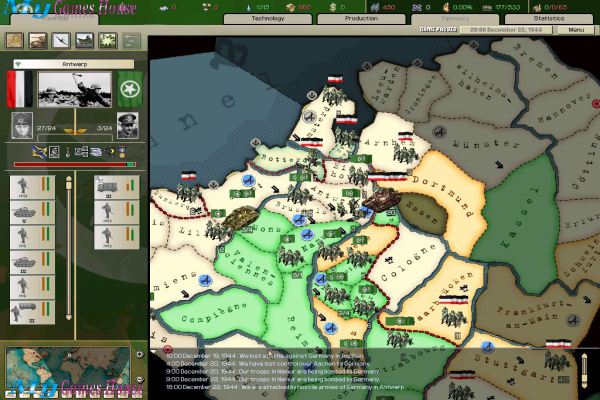This screenshot has width=600, height=400.
Task: Click the minimap zoom in button
Action: [140, 354]
